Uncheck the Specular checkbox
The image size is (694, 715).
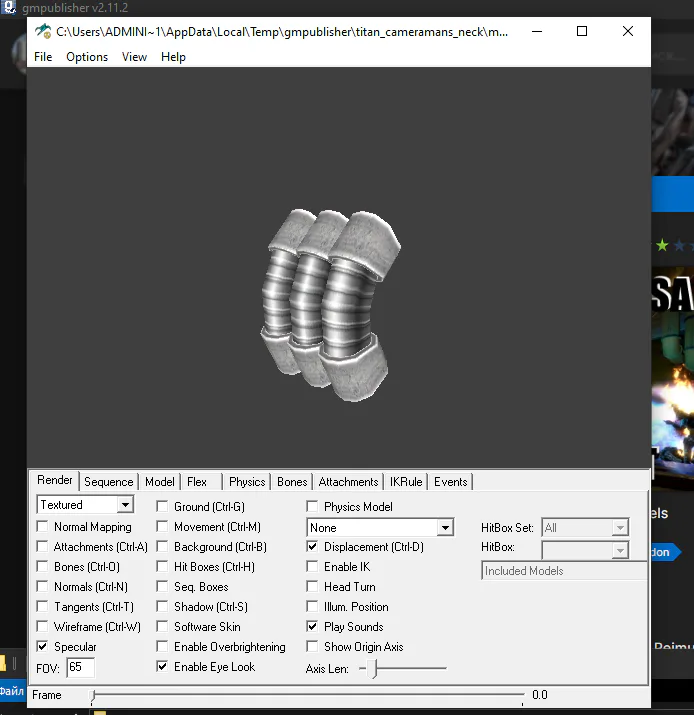(x=42, y=647)
